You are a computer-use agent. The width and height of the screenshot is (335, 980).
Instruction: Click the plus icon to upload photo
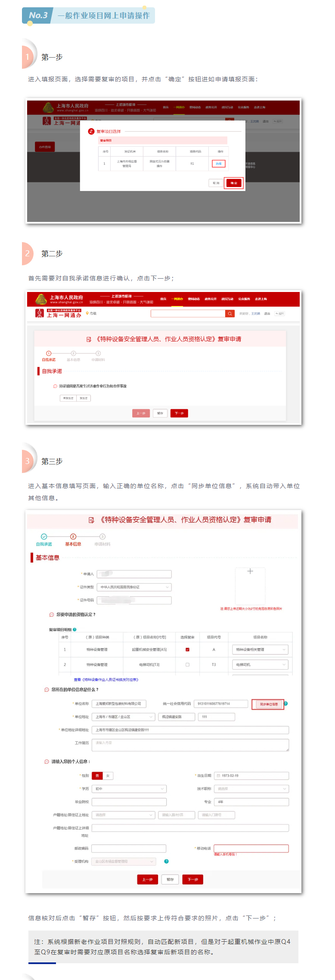coord(250,571)
